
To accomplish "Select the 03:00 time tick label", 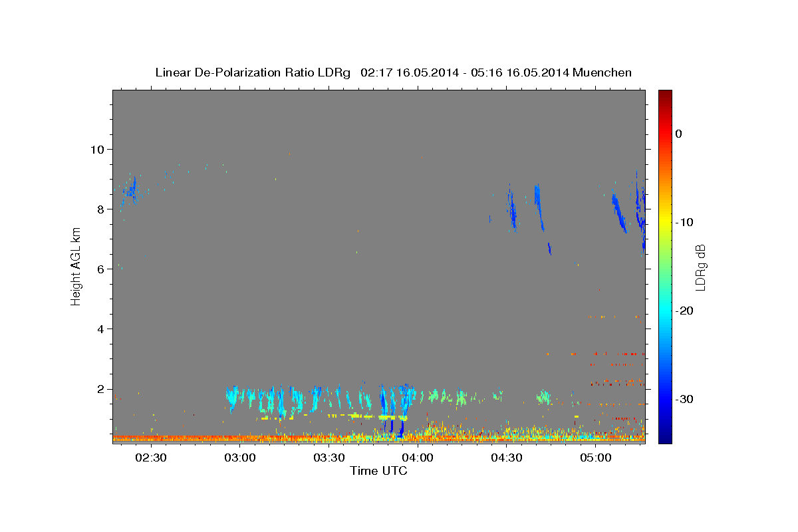I will coord(239,458).
